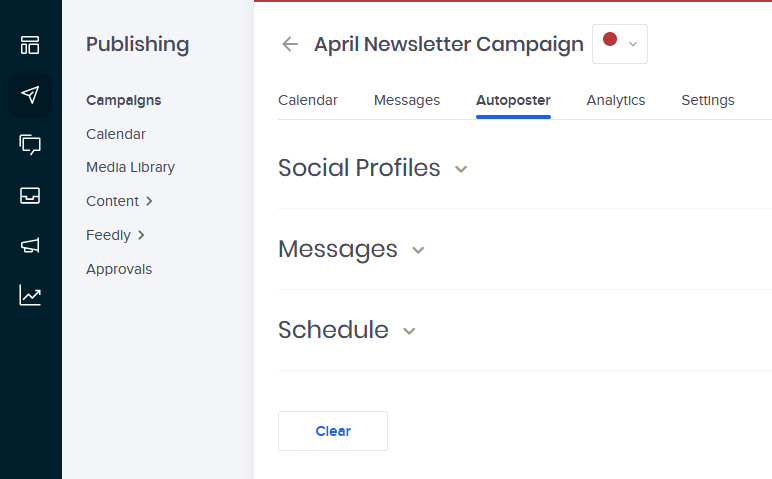
Task: Open the conversations chat bubbles icon
Action: [30, 145]
